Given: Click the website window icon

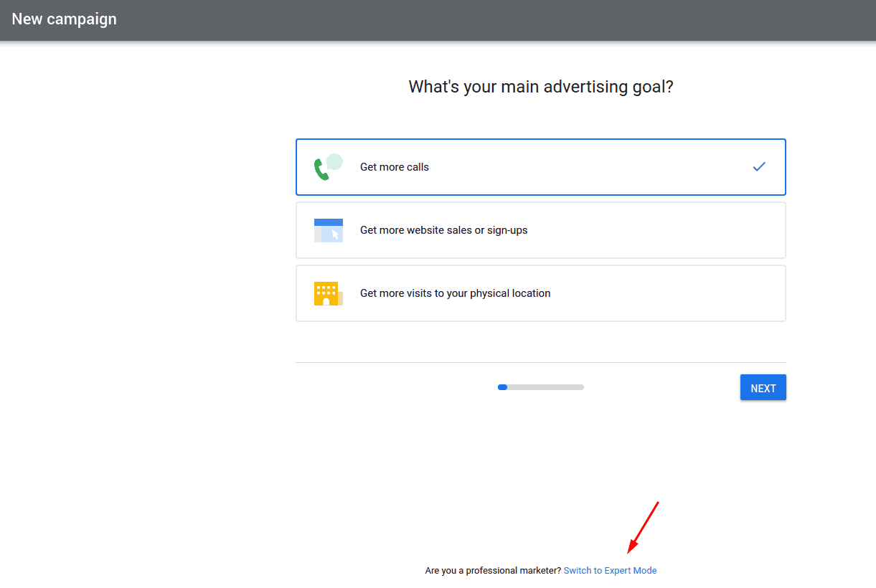Looking at the screenshot, I should pos(329,230).
